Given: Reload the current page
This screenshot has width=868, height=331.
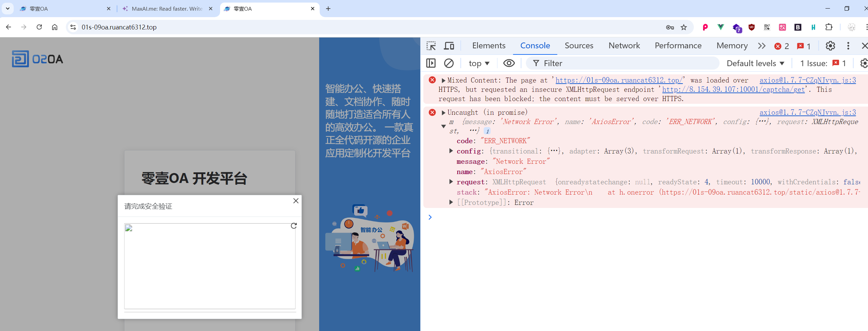Looking at the screenshot, I should click(x=39, y=27).
